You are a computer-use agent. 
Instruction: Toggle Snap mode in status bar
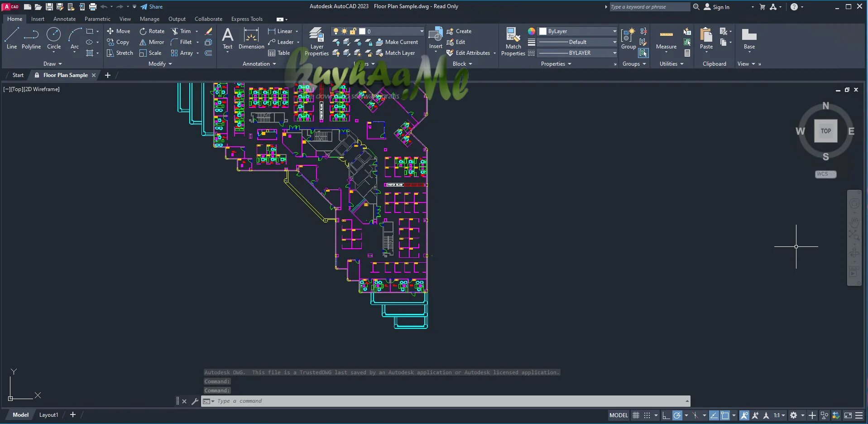point(647,415)
